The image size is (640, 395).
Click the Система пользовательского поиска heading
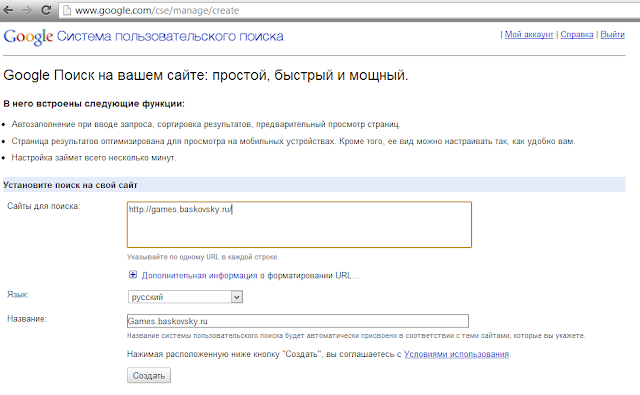tap(170, 36)
